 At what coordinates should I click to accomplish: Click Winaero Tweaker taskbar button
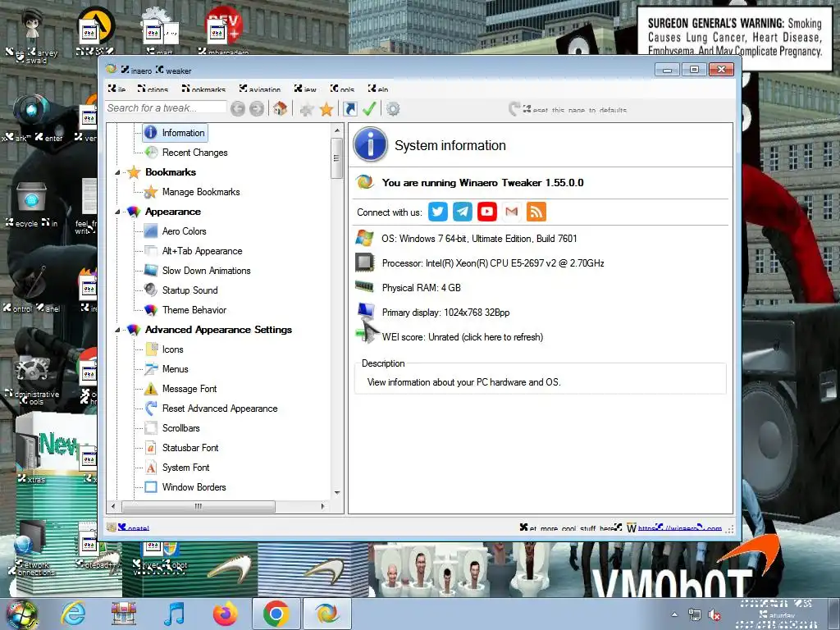coord(327,614)
